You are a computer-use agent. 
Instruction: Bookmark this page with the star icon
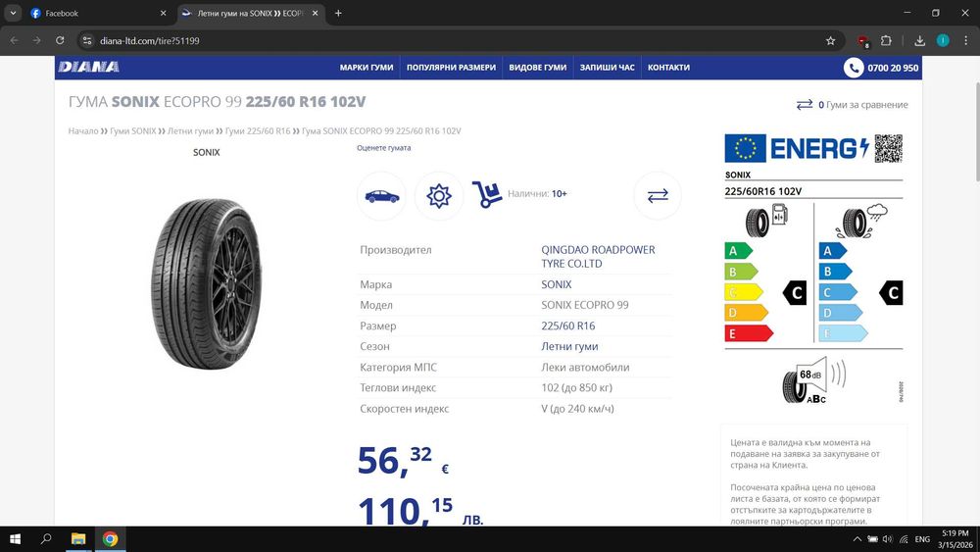[x=830, y=40]
